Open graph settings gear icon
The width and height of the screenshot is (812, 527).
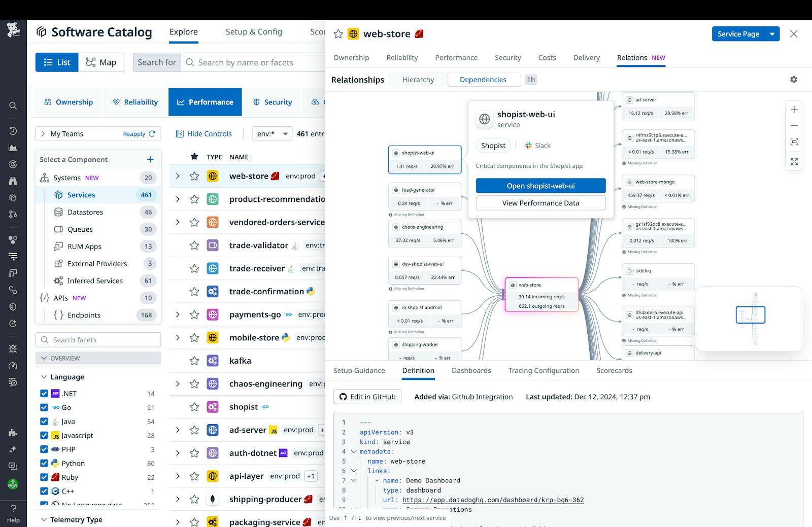794,80
